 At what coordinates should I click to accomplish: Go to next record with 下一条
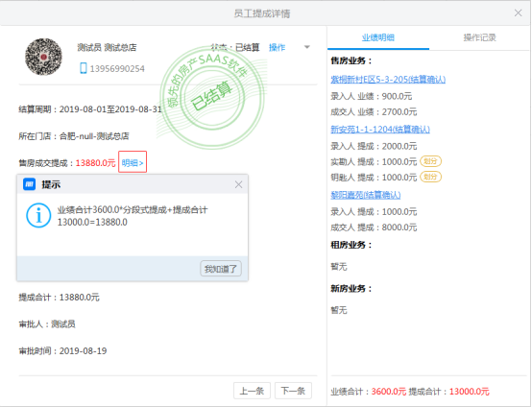293,391
